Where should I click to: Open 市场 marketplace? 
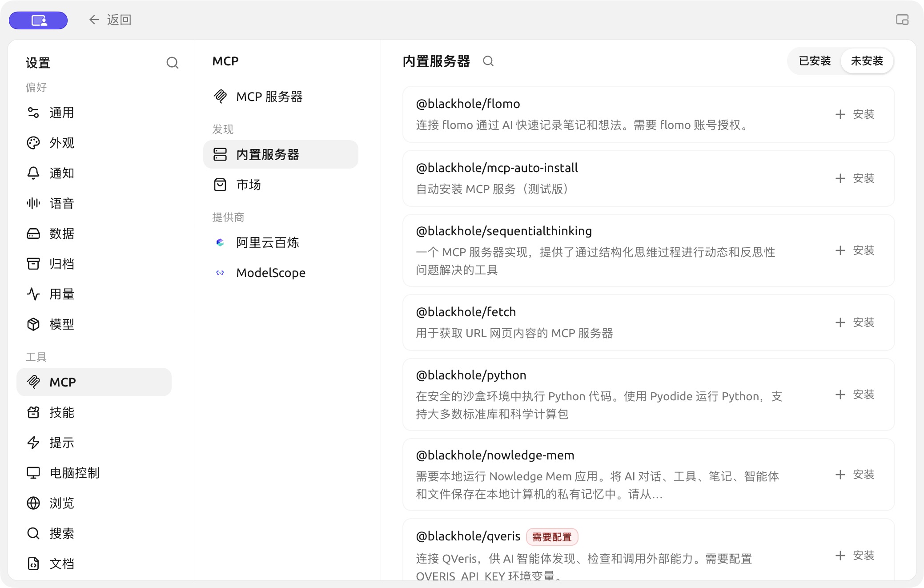[x=281, y=185]
